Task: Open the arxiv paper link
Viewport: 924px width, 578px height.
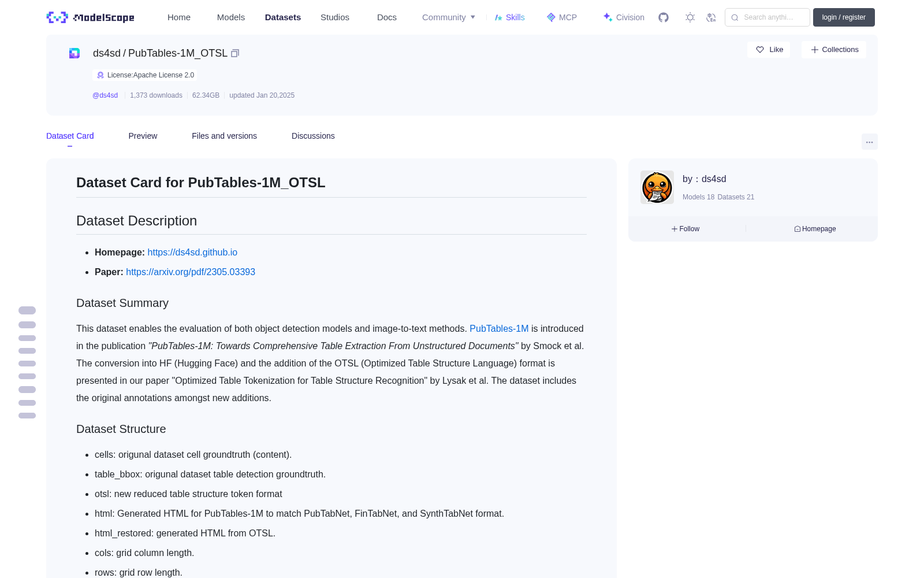Action: [x=191, y=272]
